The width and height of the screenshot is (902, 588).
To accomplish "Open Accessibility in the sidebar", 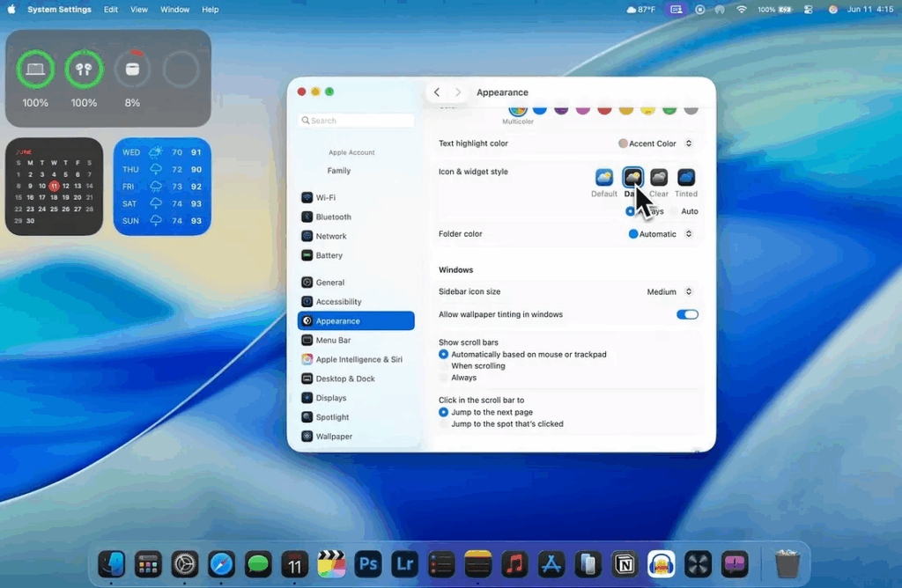I will (338, 302).
